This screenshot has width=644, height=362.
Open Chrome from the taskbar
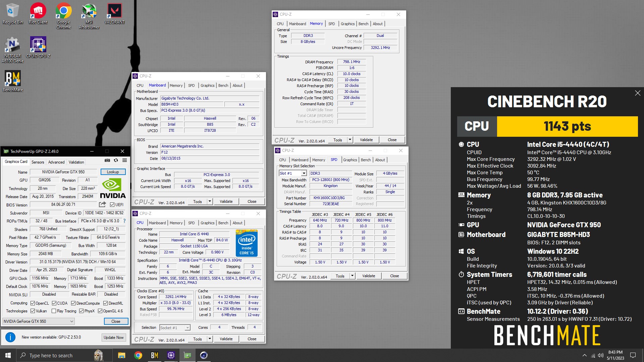(x=138, y=355)
